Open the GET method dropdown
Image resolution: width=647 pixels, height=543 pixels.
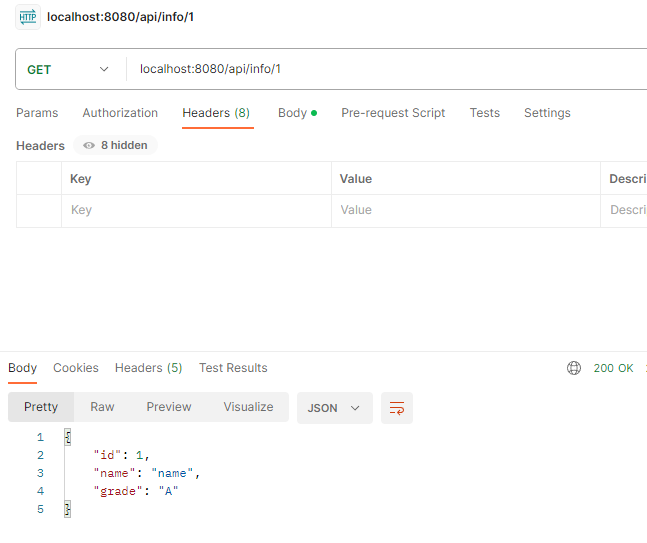click(x=68, y=69)
